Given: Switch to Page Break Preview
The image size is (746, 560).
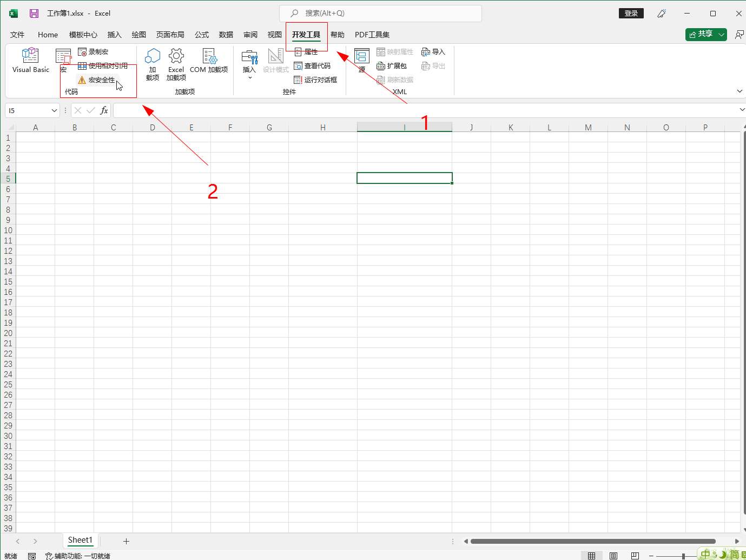Looking at the screenshot, I should 635,556.
